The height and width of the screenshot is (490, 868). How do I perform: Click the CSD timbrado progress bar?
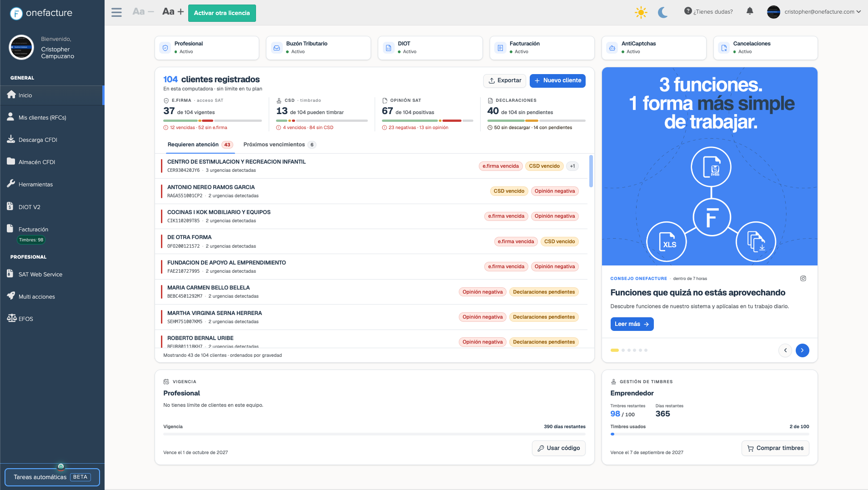[x=322, y=120]
